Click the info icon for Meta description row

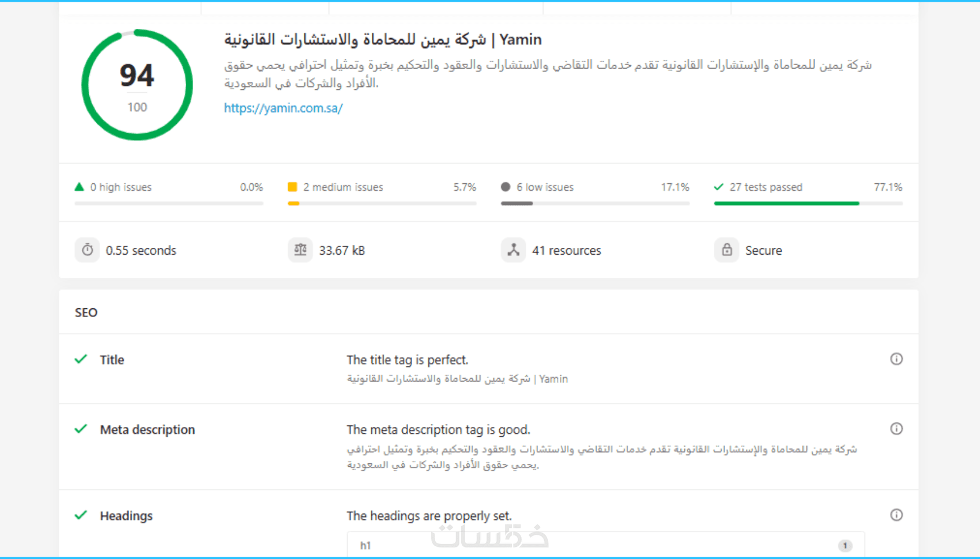[896, 429]
